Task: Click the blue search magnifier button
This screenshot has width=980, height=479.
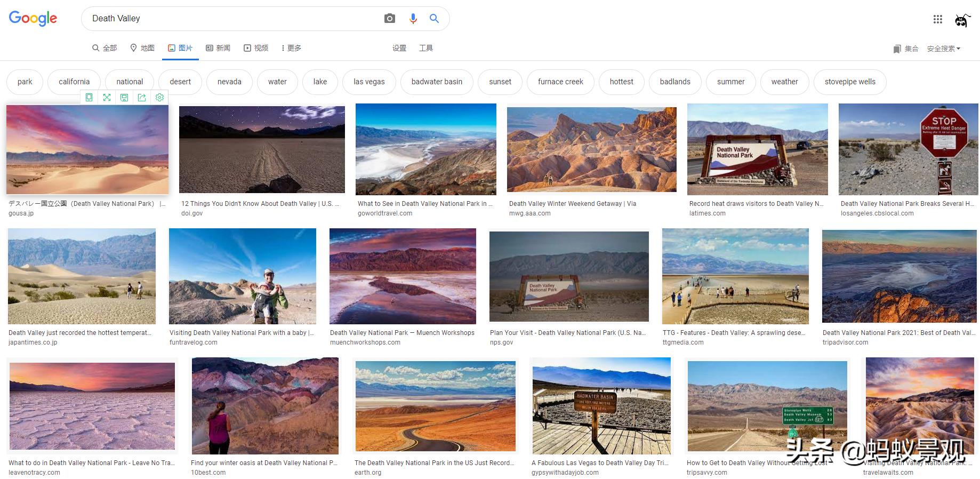Action: [435, 19]
